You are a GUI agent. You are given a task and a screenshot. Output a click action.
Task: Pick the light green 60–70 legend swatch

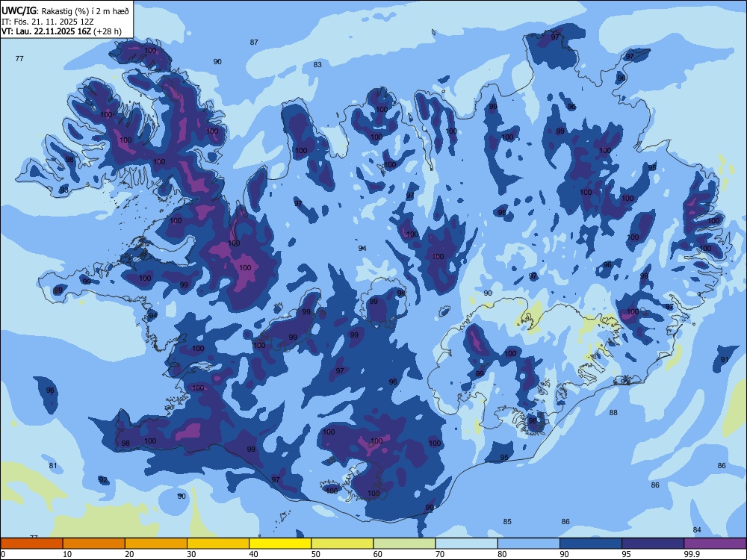(x=404, y=544)
